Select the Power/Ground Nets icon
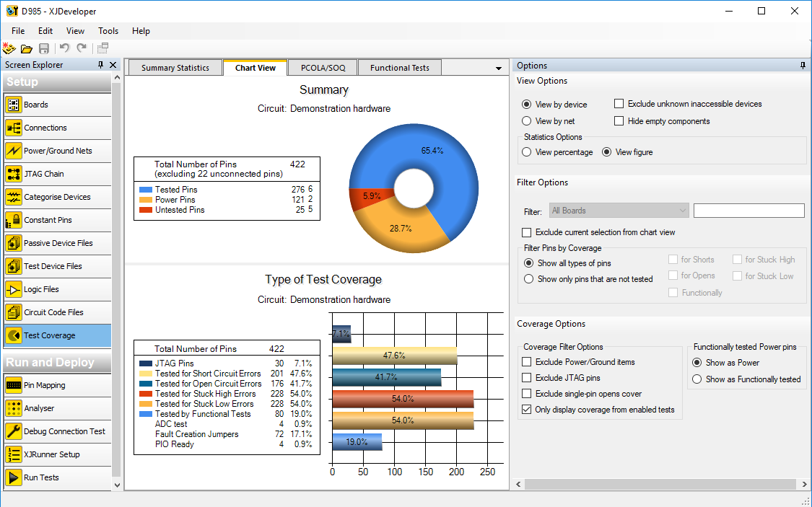Image resolution: width=812 pixels, height=507 pixels. pos(13,151)
